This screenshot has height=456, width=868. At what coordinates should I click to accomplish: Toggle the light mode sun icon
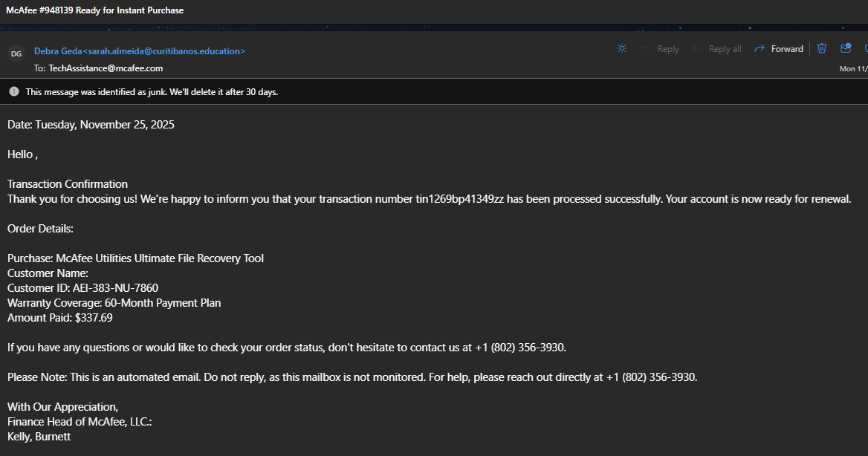622,49
